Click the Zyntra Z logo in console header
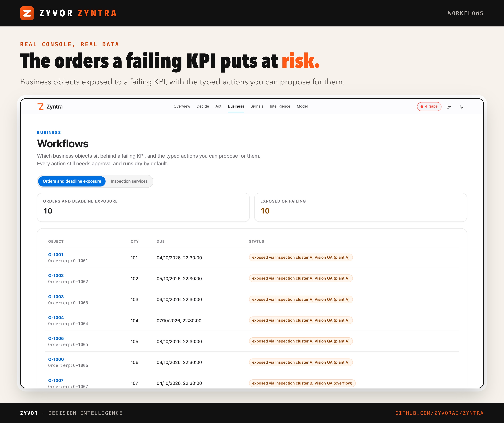The width and height of the screenshot is (504, 423). coord(41,106)
